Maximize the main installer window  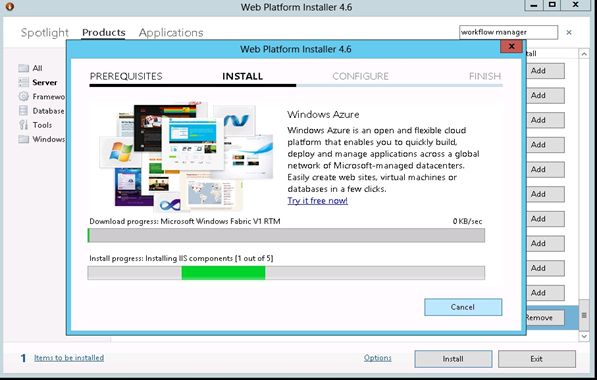552,5
